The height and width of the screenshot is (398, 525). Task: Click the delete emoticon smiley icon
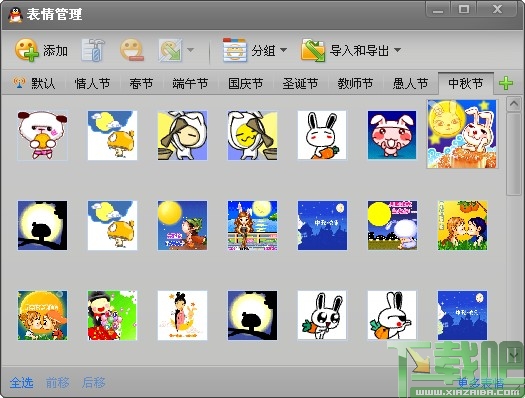pos(132,50)
